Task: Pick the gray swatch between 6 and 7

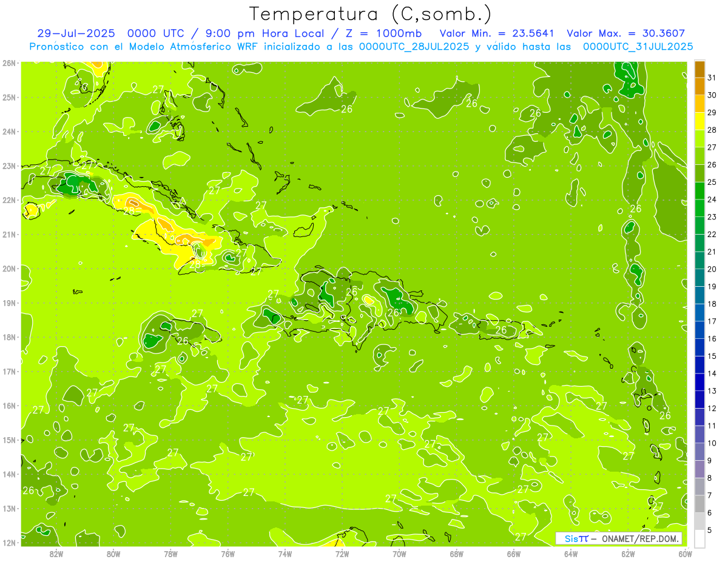Action: tap(699, 504)
